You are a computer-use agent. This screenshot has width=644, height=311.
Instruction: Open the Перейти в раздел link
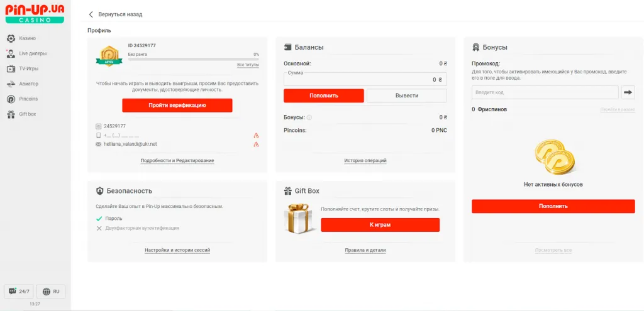pos(618,110)
